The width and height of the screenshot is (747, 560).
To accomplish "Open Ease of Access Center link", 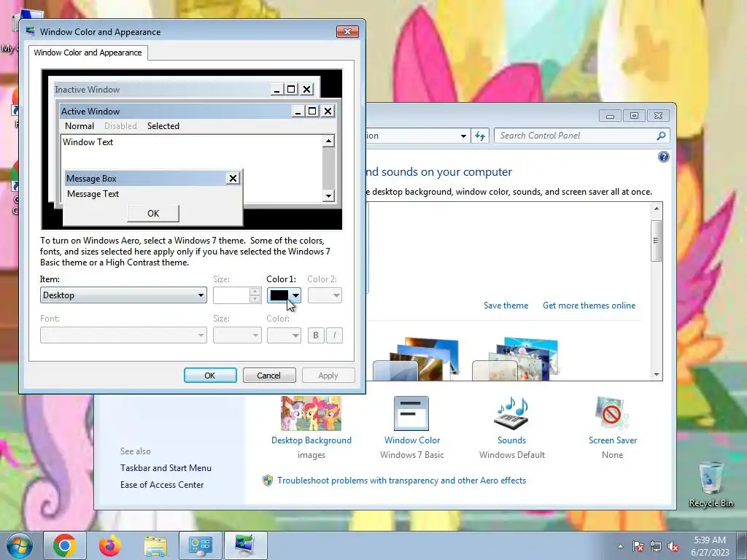I will (x=162, y=485).
